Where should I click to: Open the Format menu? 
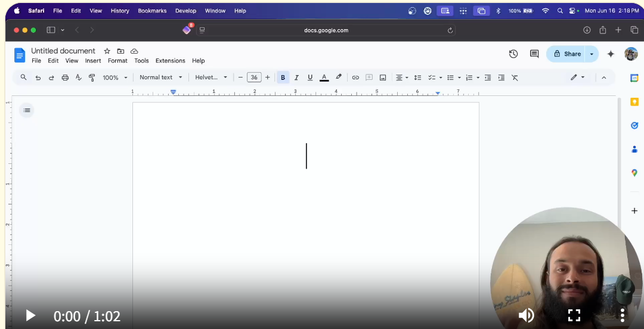pos(117,61)
